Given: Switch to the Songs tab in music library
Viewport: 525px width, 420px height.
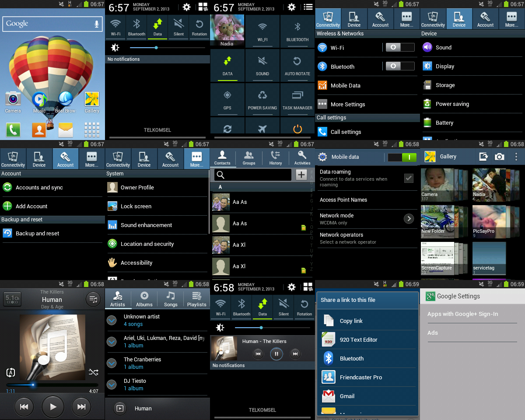Looking at the screenshot, I should pos(171,299).
